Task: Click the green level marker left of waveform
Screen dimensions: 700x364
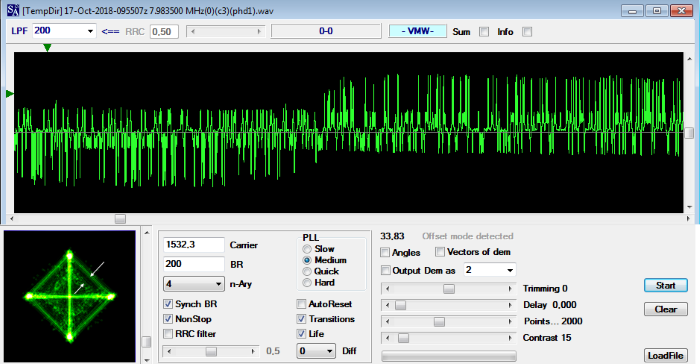Action: click(x=9, y=94)
